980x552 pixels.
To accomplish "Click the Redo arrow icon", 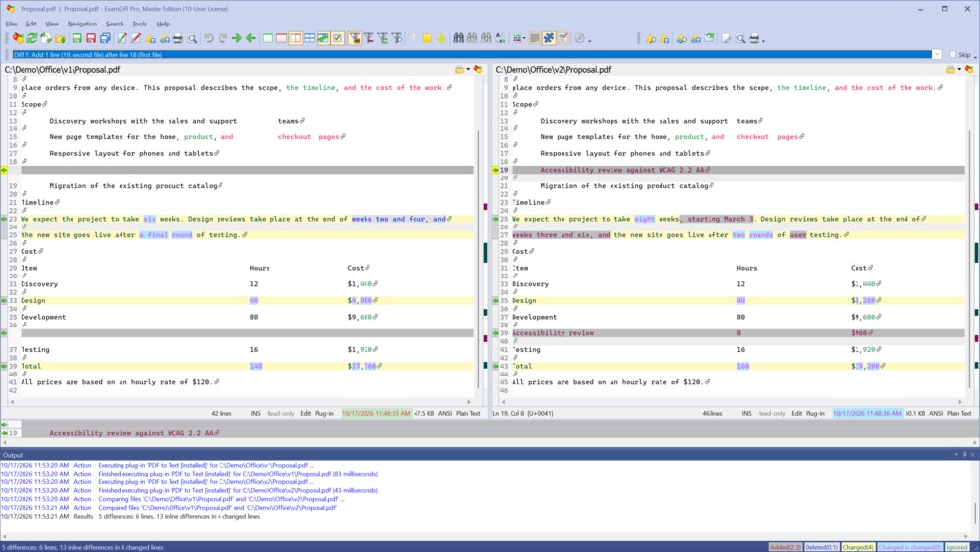I will coord(222,39).
